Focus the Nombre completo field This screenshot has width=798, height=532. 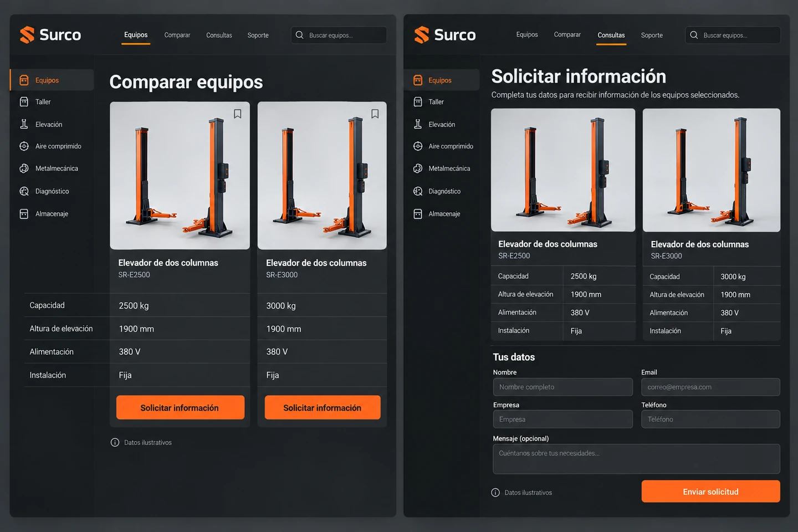pos(563,387)
